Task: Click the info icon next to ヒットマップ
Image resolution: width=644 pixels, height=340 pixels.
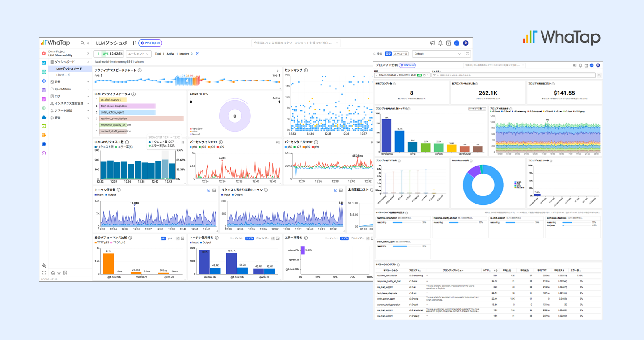Action: [x=306, y=70]
